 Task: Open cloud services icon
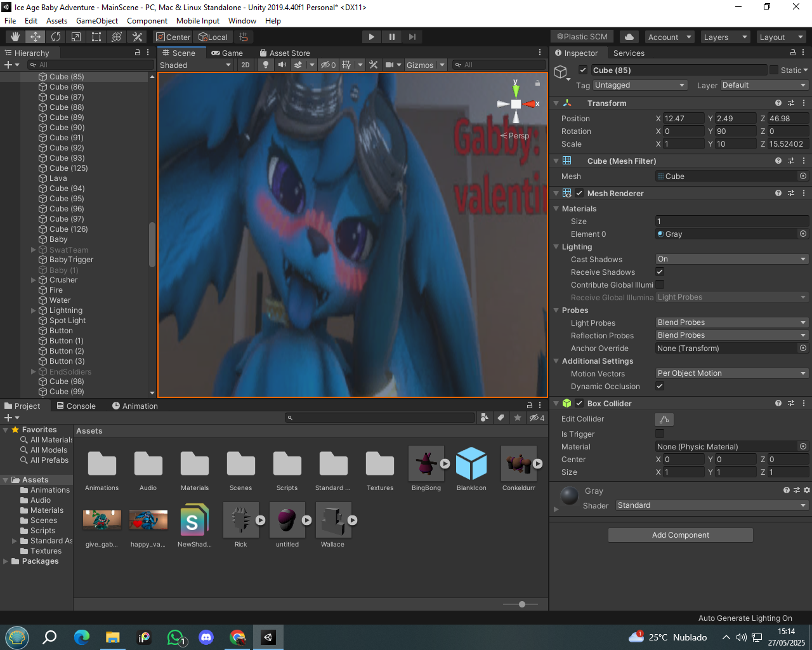click(x=629, y=37)
